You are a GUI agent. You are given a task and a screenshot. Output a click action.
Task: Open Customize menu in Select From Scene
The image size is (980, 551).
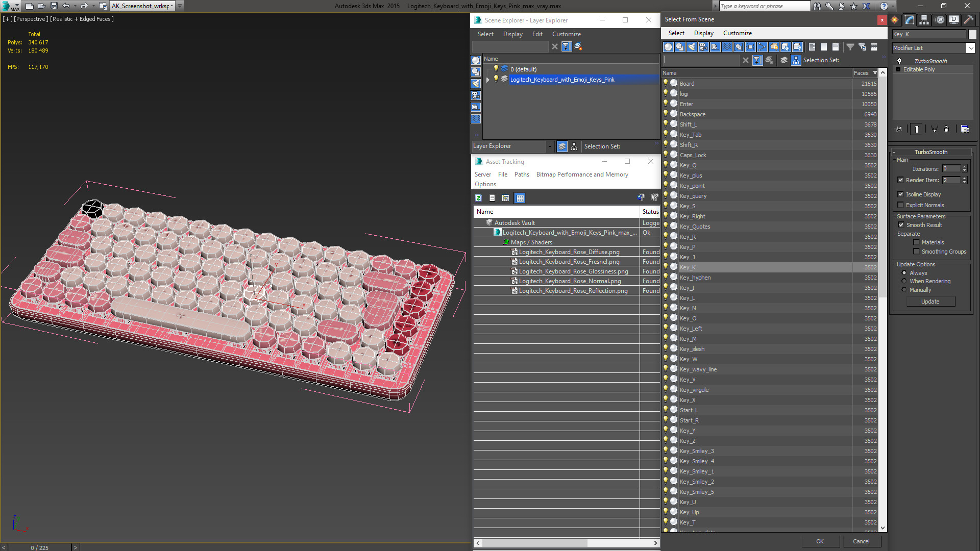[737, 33]
